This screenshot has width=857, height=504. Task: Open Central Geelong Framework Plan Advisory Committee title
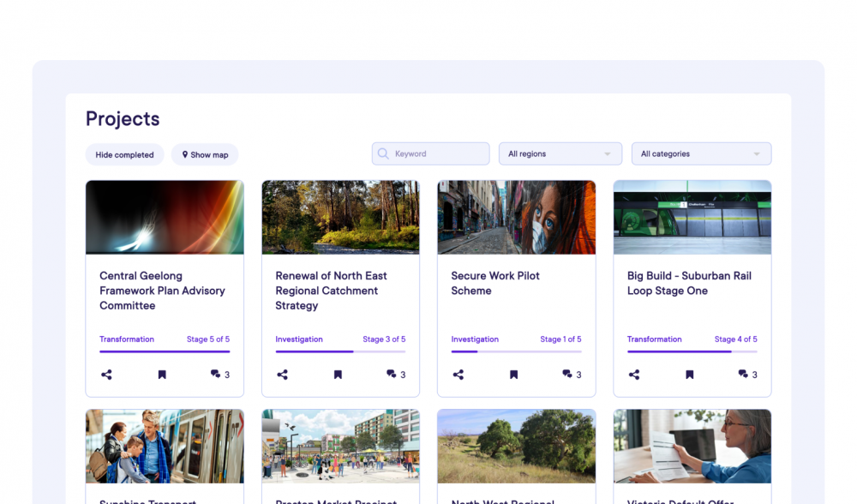(162, 291)
